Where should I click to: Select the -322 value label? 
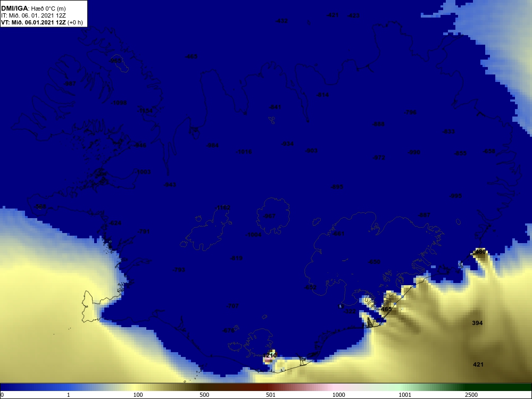[350, 311]
